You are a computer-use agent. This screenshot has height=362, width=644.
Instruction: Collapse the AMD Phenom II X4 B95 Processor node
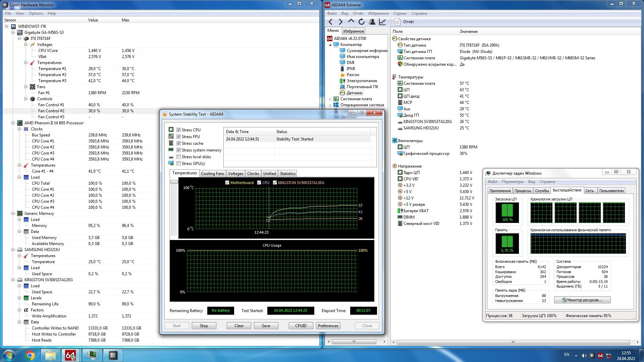point(13,123)
